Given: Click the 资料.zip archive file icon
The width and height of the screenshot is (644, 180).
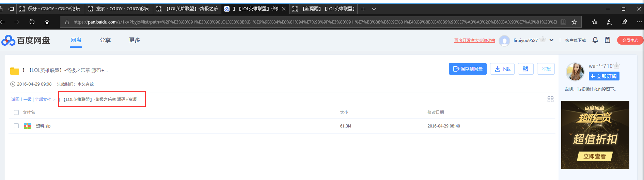Looking at the screenshot, I should pos(27,126).
